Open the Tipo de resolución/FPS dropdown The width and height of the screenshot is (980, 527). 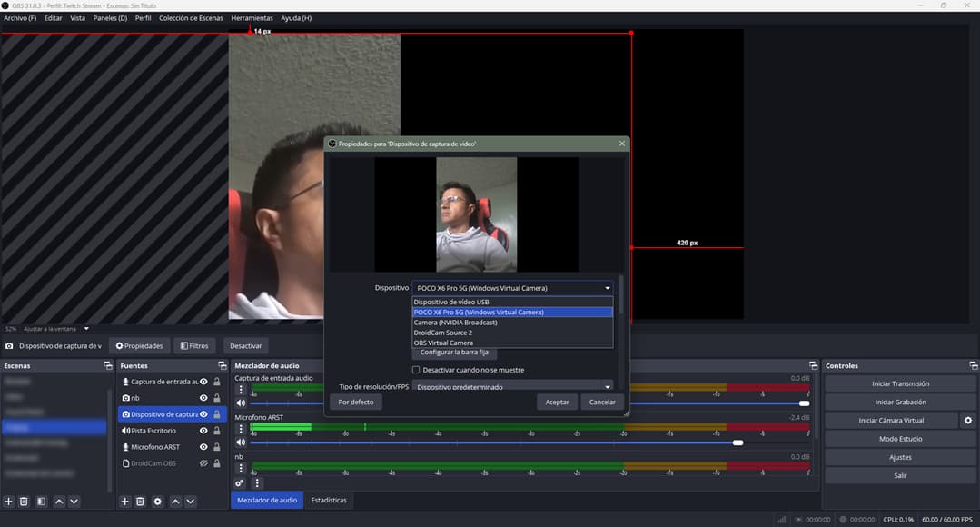pyautogui.click(x=513, y=387)
